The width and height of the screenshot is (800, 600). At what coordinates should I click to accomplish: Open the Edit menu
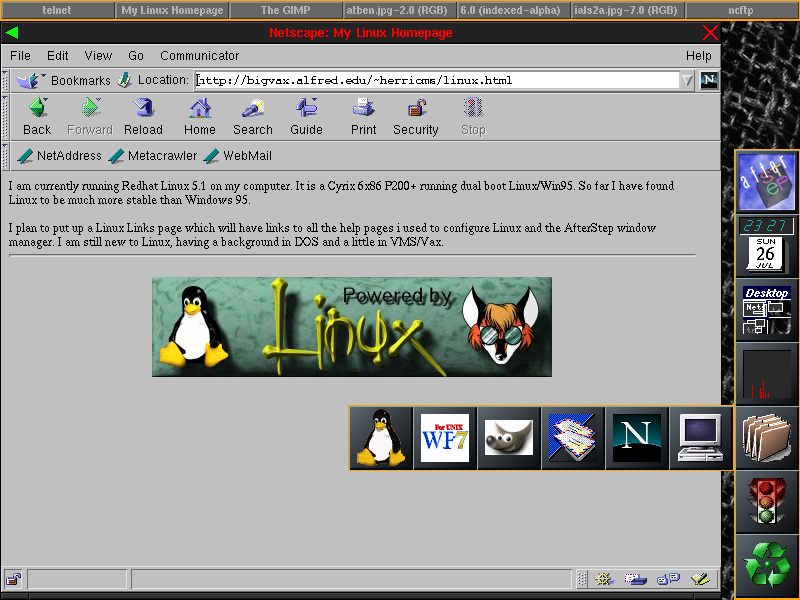pyautogui.click(x=58, y=56)
